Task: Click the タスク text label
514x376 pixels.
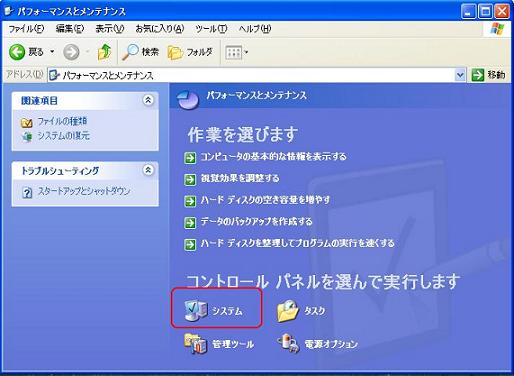Action: (314, 311)
